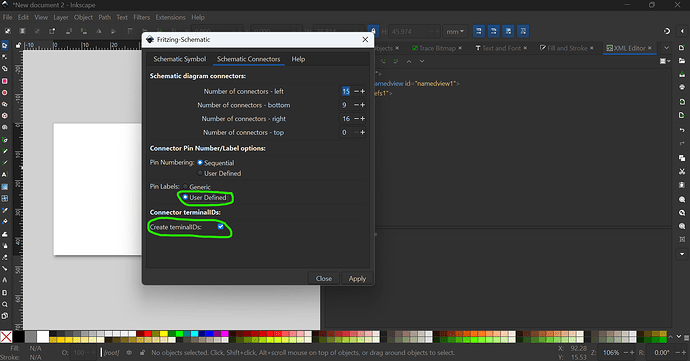Viewport: 690px width, 361px height.
Task: Close the Fritzing-Schematic dialog with X
Action: click(x=365, y=39)
